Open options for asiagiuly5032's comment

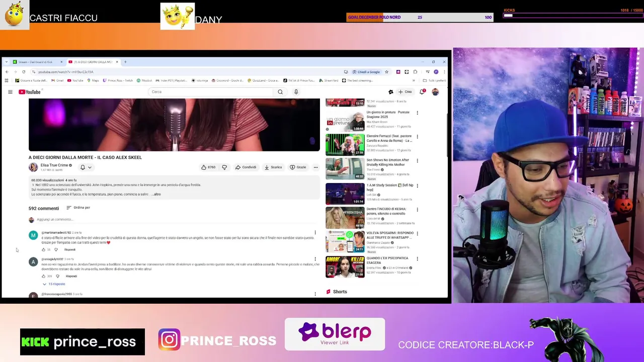pos(315,259)
